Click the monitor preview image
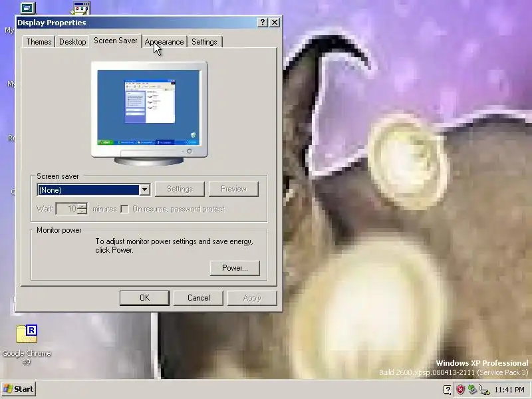 (x=149, y=113)
